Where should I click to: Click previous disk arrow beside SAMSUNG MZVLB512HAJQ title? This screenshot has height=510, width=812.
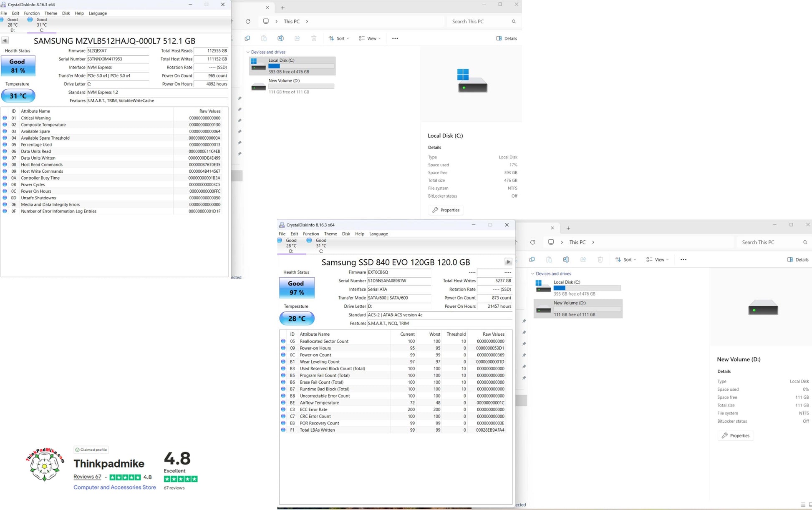tap(5, 40)
